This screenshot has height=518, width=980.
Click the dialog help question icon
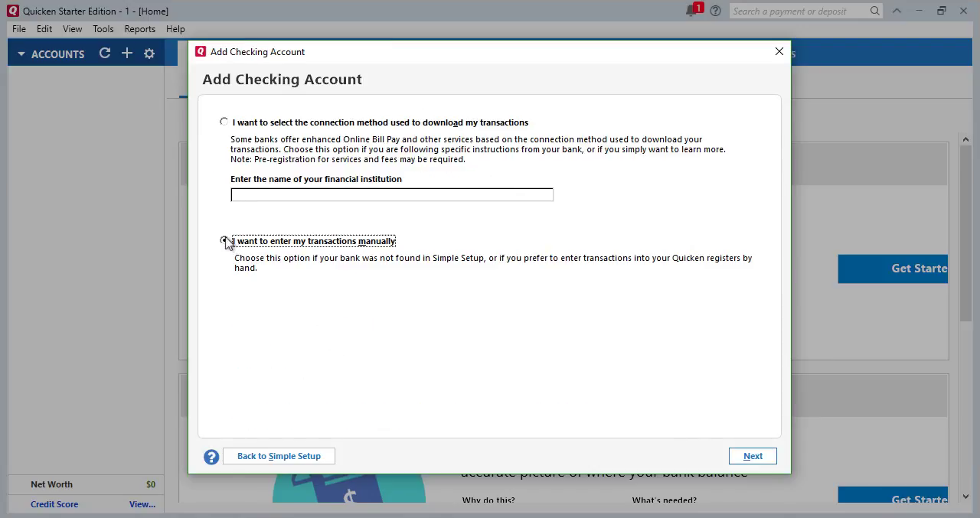click(x=211, y=457)
